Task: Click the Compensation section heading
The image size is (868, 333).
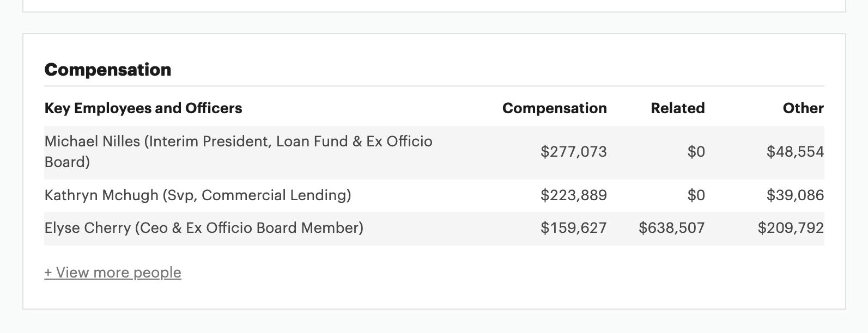Action: coord(108,70)
